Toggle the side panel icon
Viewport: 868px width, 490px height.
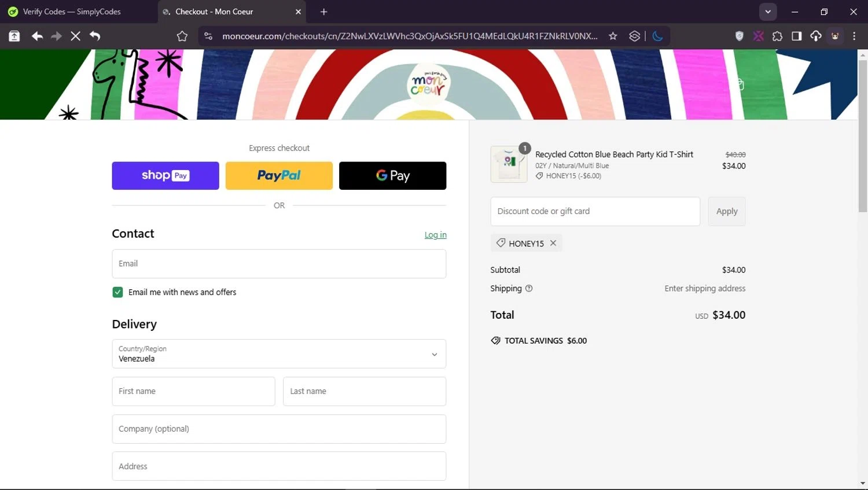[x=796, y=36]
